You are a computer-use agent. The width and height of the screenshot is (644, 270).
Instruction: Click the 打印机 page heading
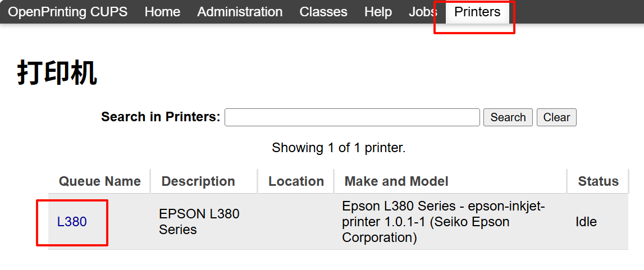(57, 73)
